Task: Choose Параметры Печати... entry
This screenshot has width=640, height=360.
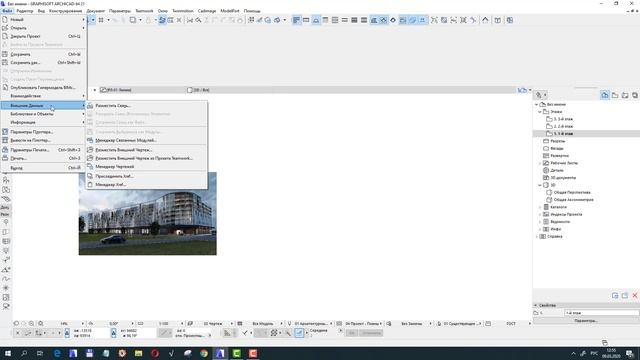Action: [x=43, y=150]
